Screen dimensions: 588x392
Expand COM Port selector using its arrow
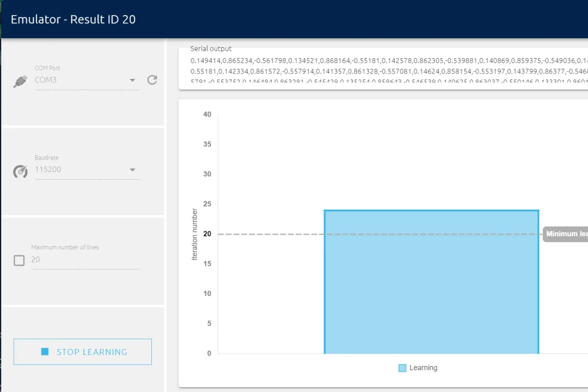pyautogui.click(x=132, y=81)
